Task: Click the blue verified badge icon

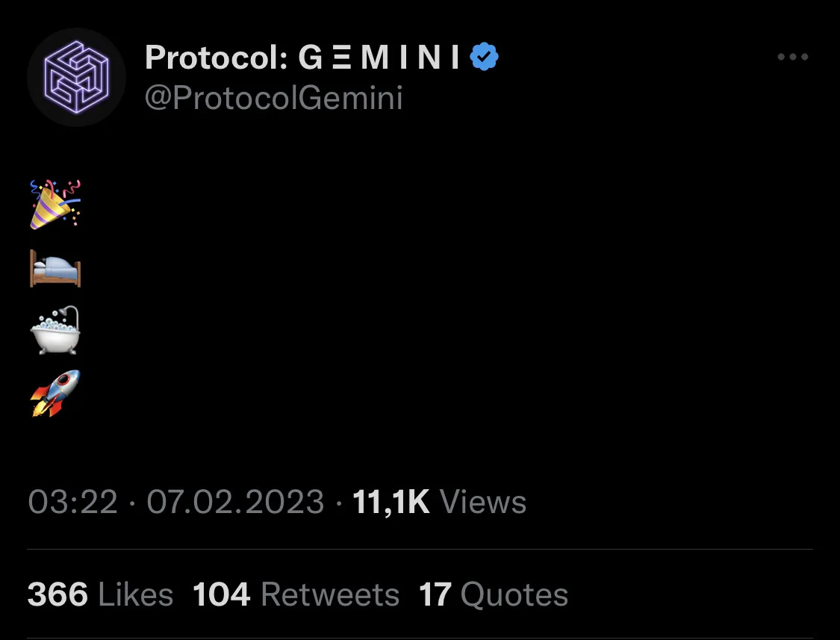Action: click(x=485, y=56)
